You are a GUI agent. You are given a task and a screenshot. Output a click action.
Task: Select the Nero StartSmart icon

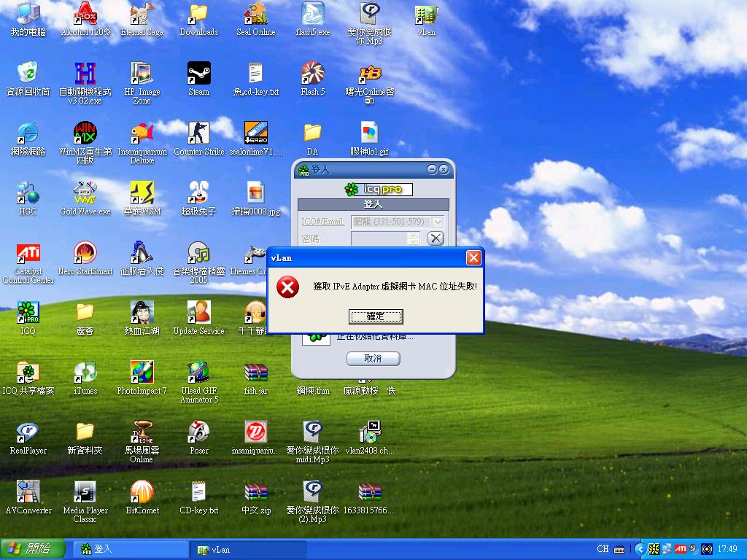click(x=85, y=259)
